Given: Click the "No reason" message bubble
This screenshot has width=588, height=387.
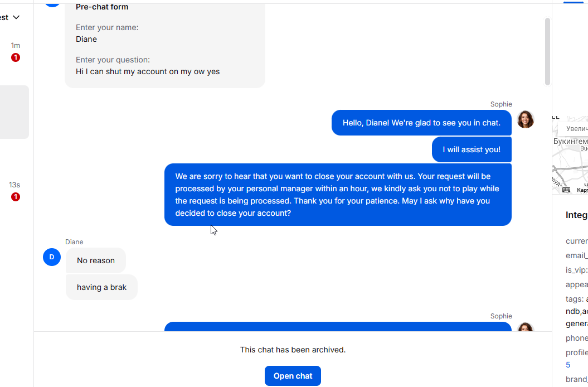Looking at the screenshot, I should click(96, 260).
